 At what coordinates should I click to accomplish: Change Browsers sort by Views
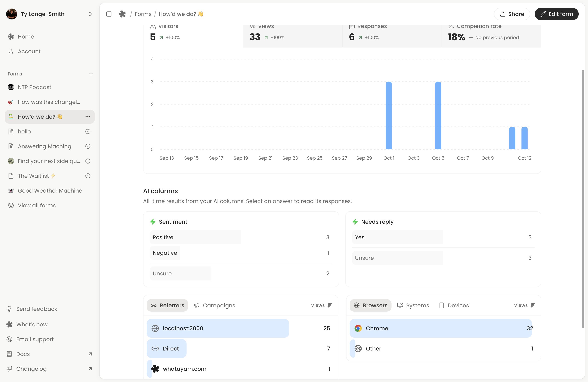tap(524, 305)
